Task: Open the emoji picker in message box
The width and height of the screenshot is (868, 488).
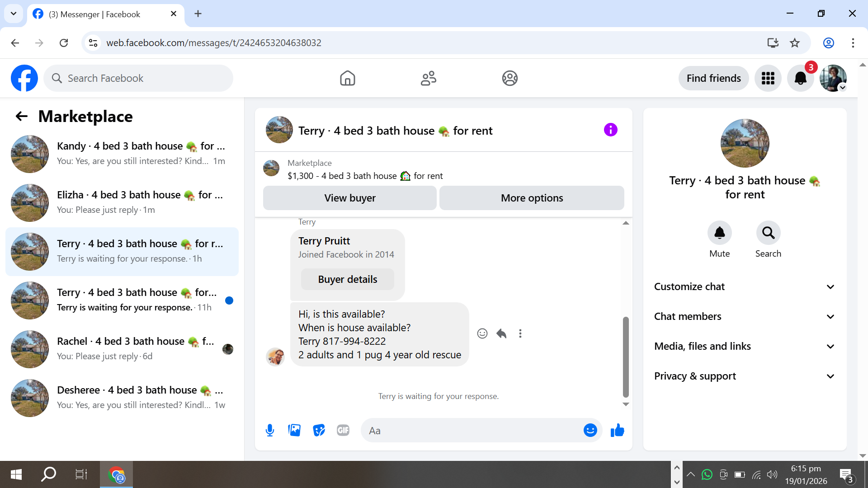Action: (590, 430)
